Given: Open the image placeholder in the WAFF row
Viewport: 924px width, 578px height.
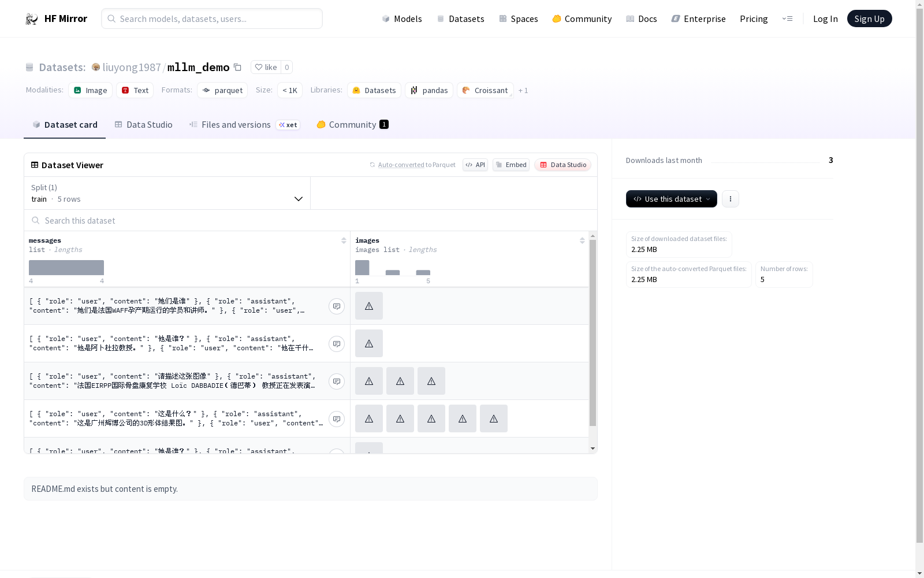Looking at the screenshot, I should (369, 306).
